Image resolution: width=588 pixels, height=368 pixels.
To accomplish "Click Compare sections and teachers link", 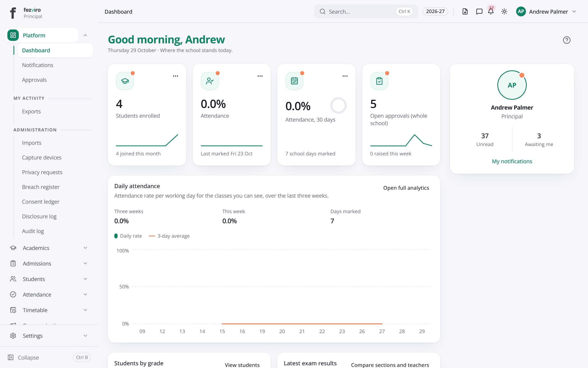I will [390, 365].
